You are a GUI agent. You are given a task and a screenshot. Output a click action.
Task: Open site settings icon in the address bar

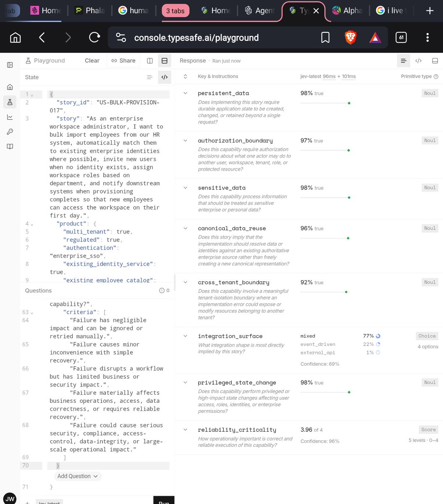coord(121,38)
